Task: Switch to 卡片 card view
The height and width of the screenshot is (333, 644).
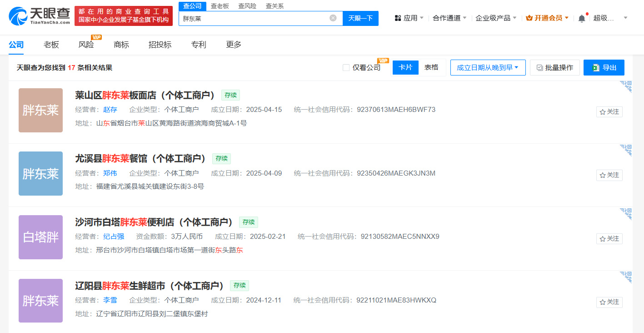Action: coord(405,67)
